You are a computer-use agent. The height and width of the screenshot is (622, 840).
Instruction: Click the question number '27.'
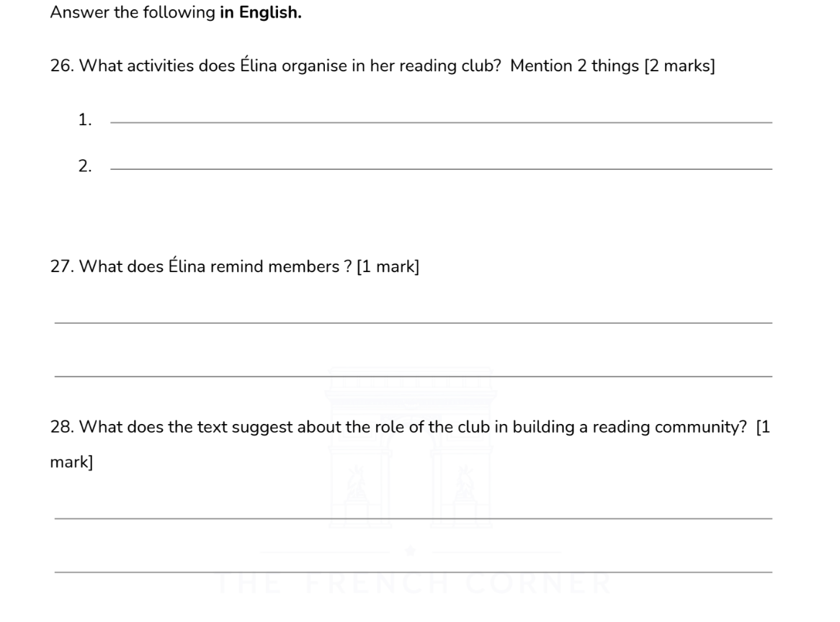point(62,268)
